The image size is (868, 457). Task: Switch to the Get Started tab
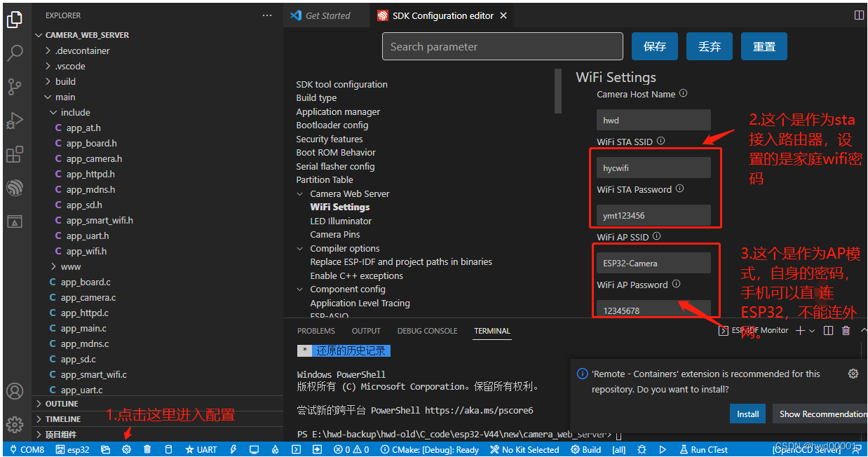point(327,15)
